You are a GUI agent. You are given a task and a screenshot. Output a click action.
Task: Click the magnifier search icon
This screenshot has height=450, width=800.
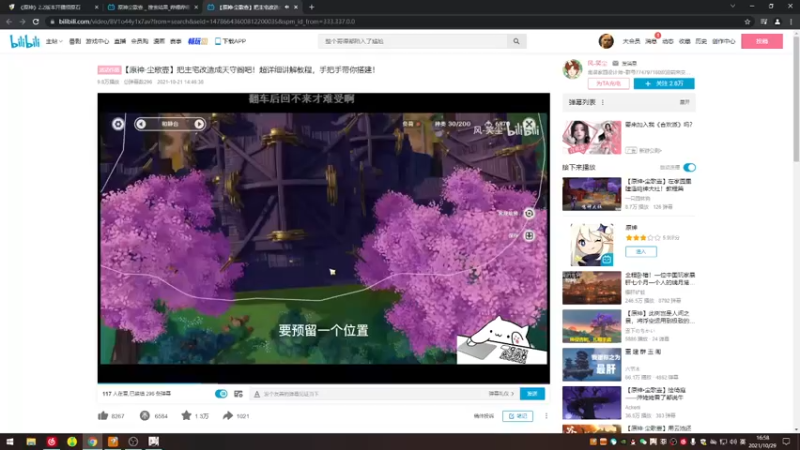click(516, 41)
